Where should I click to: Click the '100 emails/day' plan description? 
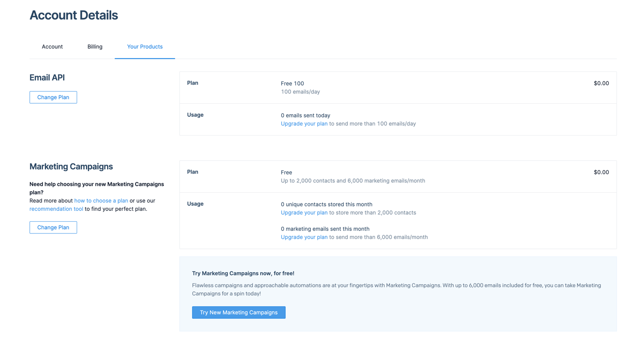(x=300, y=92)
